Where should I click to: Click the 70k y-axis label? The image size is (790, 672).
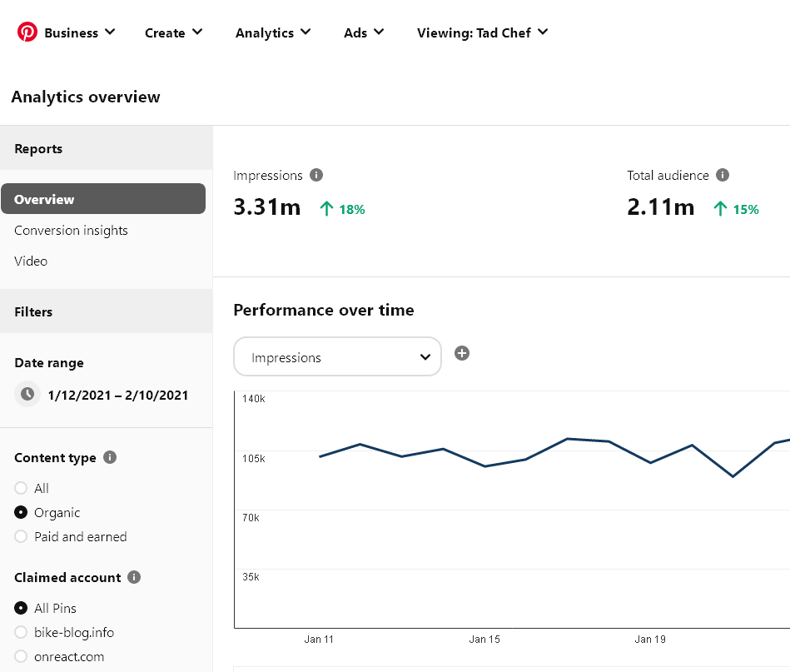coord(251,518)
